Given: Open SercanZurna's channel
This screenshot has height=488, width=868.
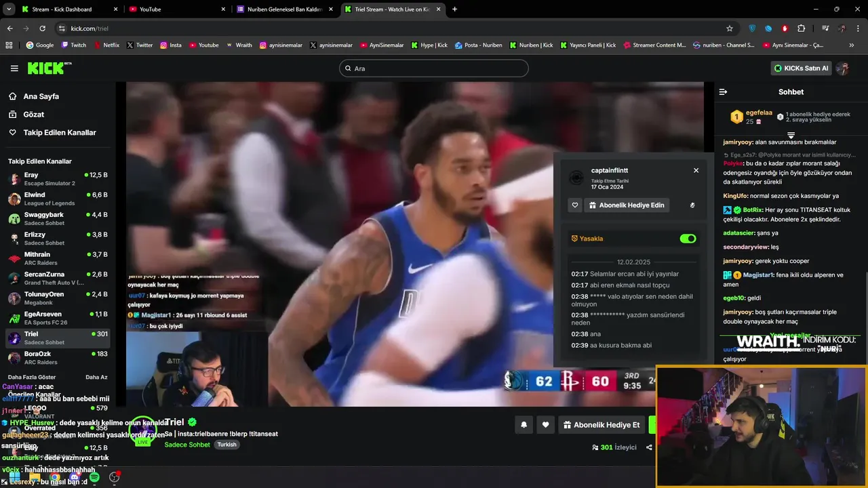Looking at the screenshot, I should [x=58, y=279].
